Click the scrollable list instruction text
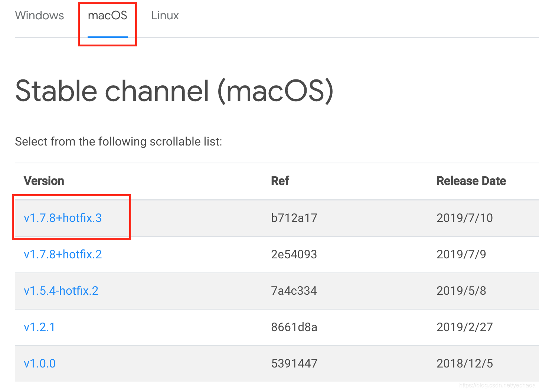The width and height of the screenshot is (539, 392). 118,141
